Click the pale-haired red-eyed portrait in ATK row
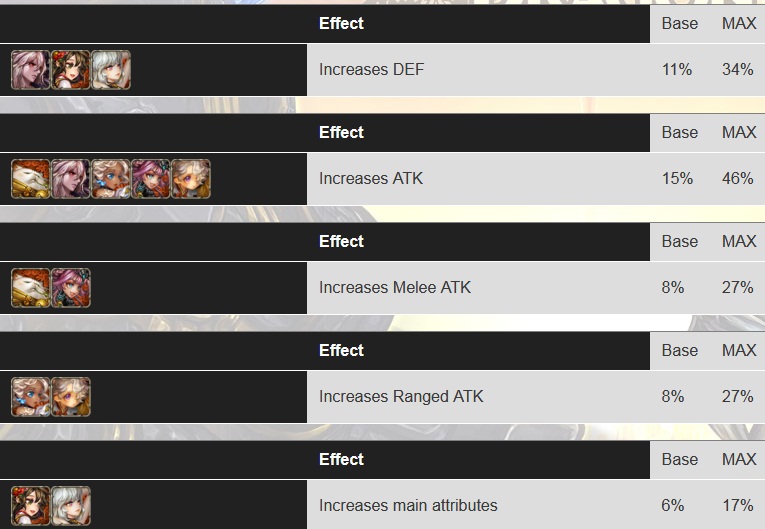 [70, 179]
